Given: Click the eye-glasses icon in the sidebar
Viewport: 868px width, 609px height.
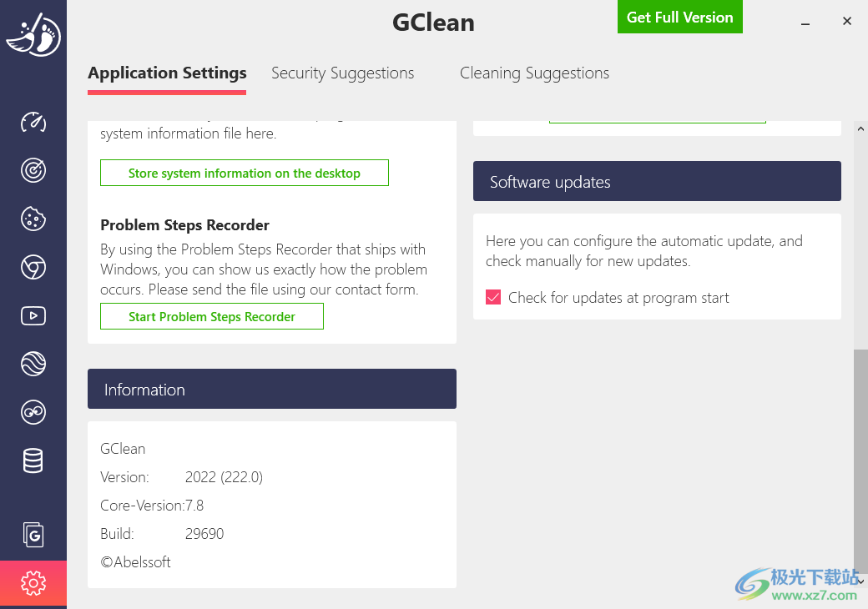Looking at the screenshot, I should point(33,412).
